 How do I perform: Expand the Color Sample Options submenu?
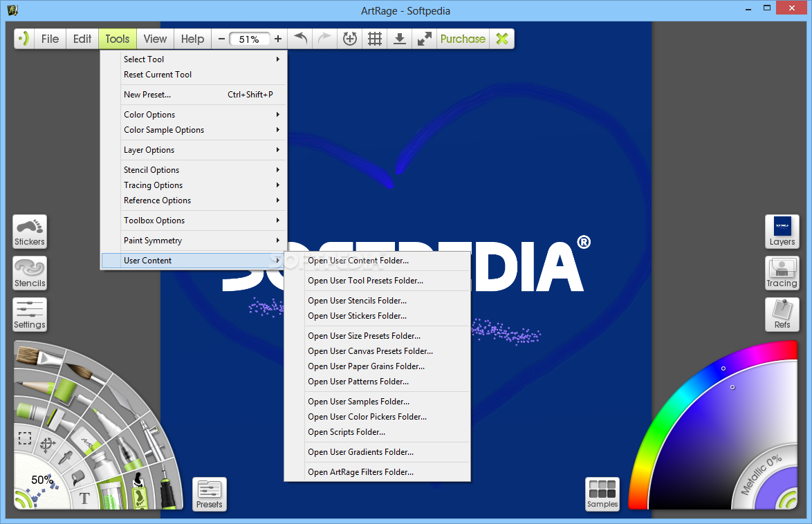click(x=194, y=130)
